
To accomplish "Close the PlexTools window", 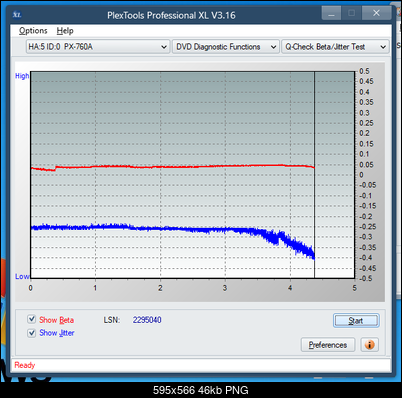I will [x=376, y=13].
